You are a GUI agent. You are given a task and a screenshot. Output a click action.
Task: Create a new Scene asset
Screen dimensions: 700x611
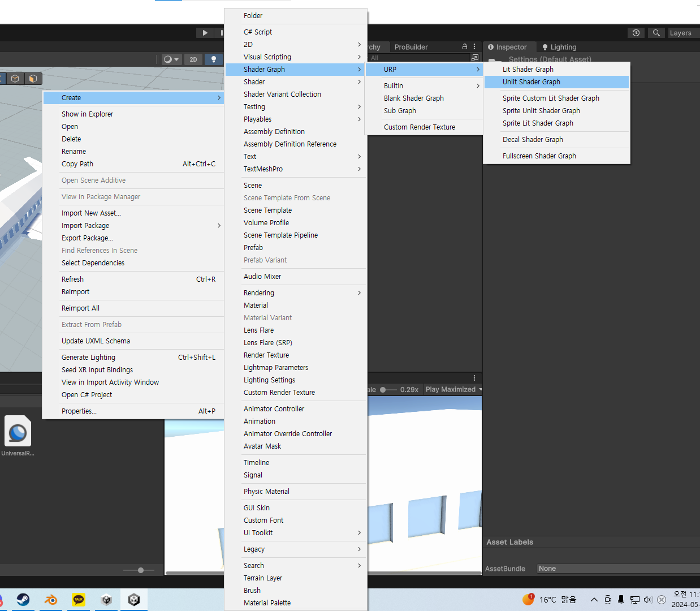[x=296, y=186]
